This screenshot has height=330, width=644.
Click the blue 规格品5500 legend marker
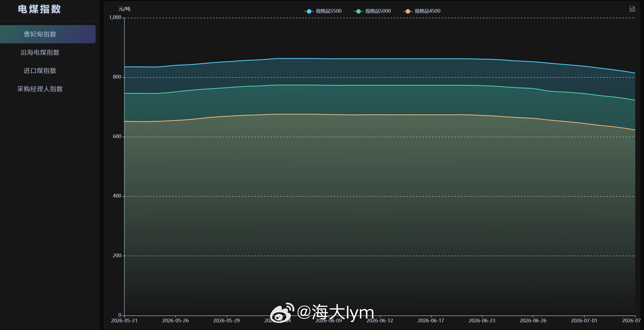pyautogui.click(x=309, y=11)
